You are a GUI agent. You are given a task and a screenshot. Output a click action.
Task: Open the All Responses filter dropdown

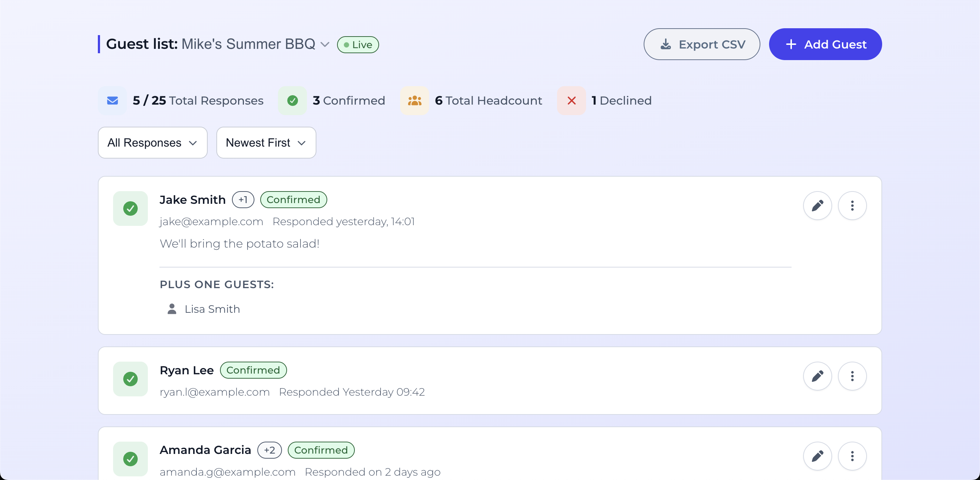(153, 143)
